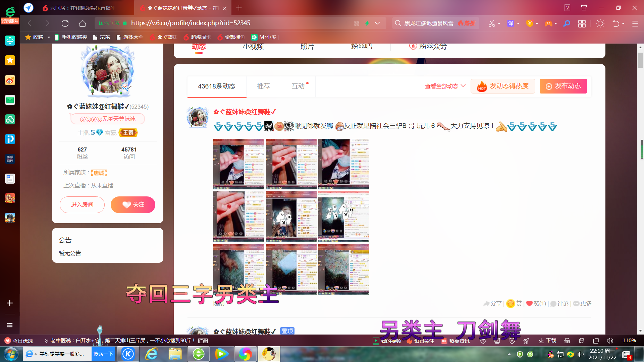Click the QQ penguin tray icon
This screenshot has height=362, width=644.
(x=550, y=354)
